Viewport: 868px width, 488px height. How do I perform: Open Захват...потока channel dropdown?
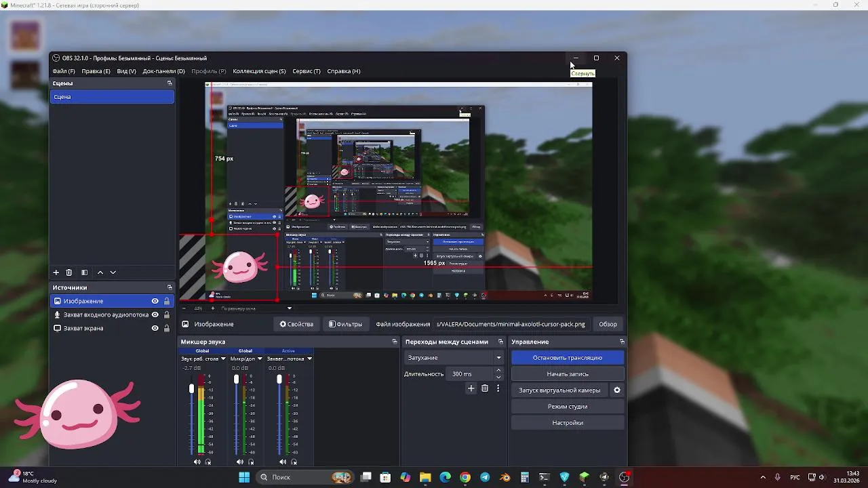pos(309,359)
